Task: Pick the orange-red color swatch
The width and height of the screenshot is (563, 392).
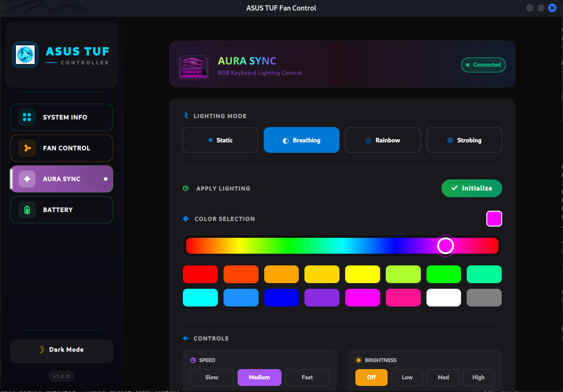Action: point(241,274)
